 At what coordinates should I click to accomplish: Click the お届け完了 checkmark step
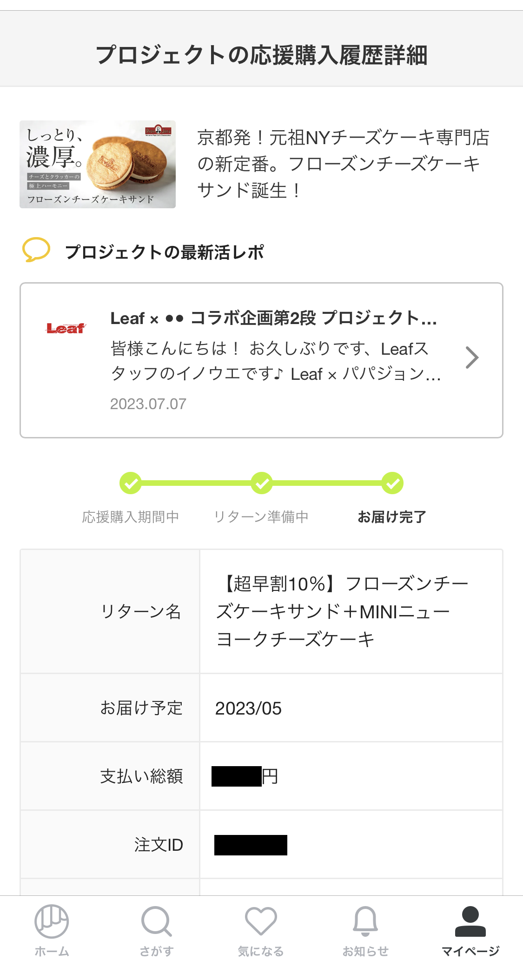(x=392, y=483)
